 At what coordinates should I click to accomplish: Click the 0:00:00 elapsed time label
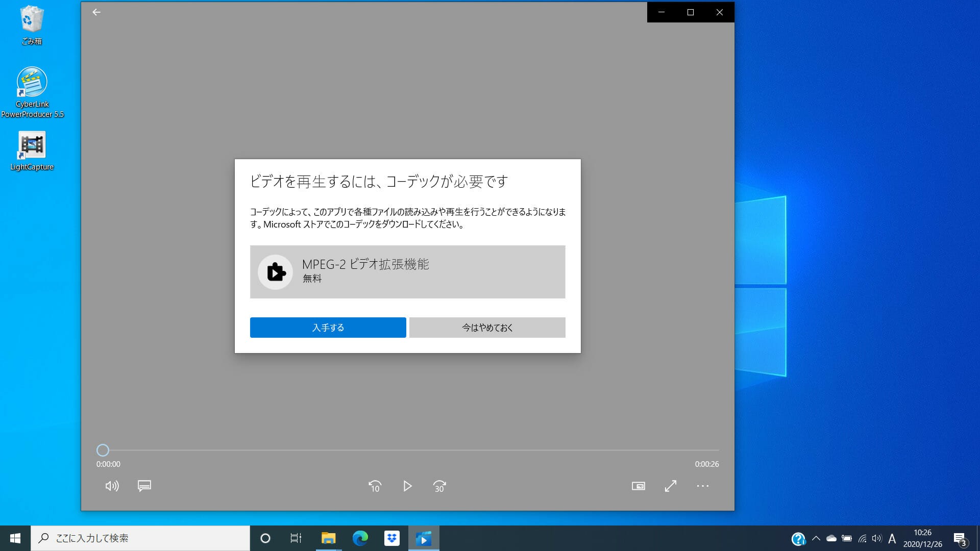tap(108, 464)
